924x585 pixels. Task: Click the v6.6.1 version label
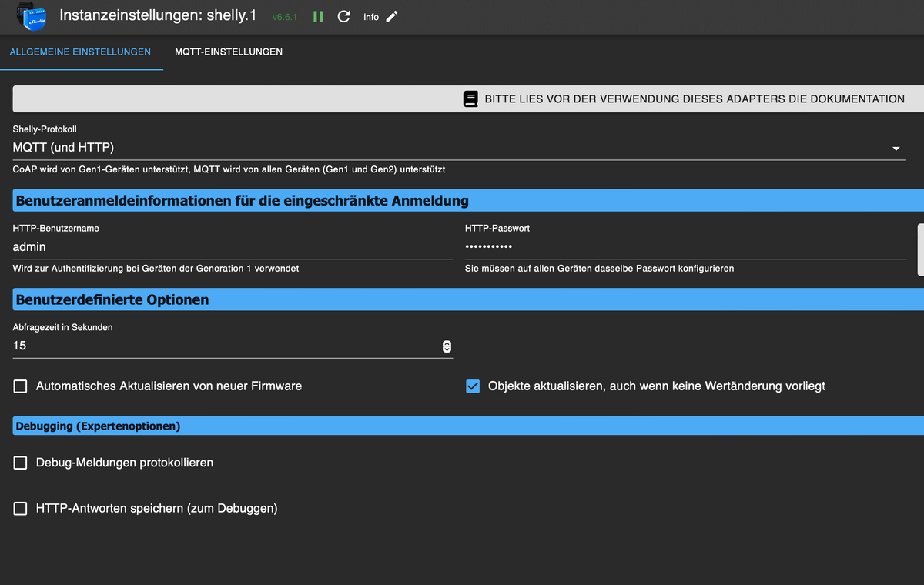(x=285, y=17)
